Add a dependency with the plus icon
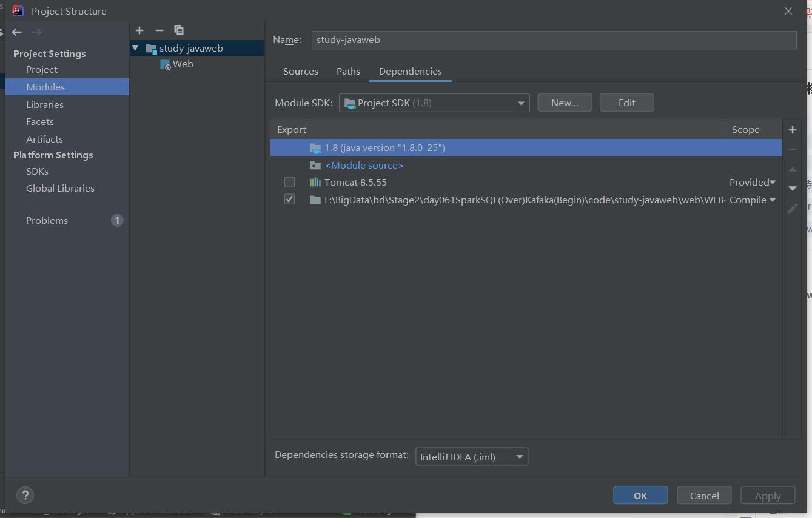 (x=793, y=130)
